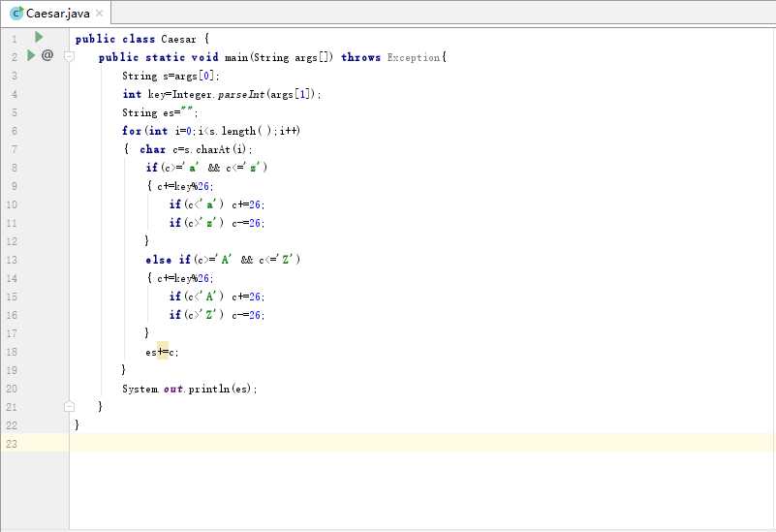This screenshot has width=776, height=532.
Task: Click the highlighted += operator on line 18
Action: [x=162, y=352]
